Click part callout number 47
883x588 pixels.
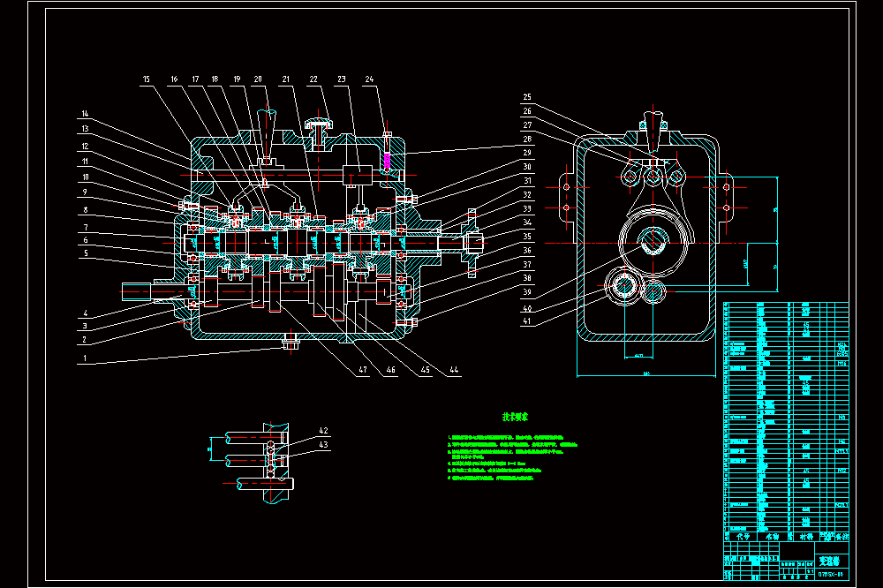click(363, 370)
